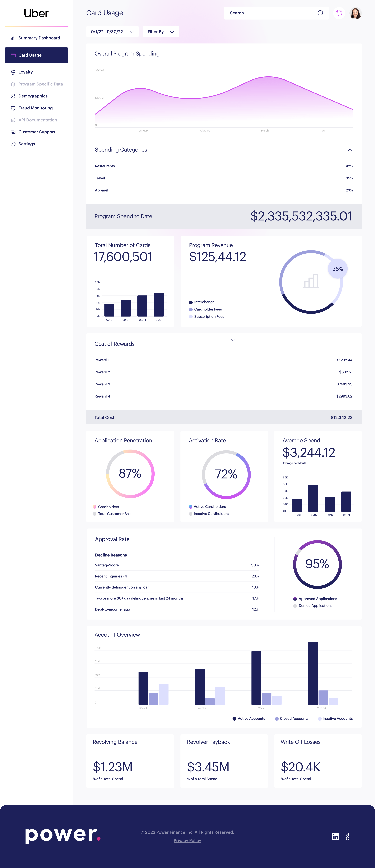Screen dimensions: 375x868
Task: Click the 95% approval rate donut
Action: 317,564
